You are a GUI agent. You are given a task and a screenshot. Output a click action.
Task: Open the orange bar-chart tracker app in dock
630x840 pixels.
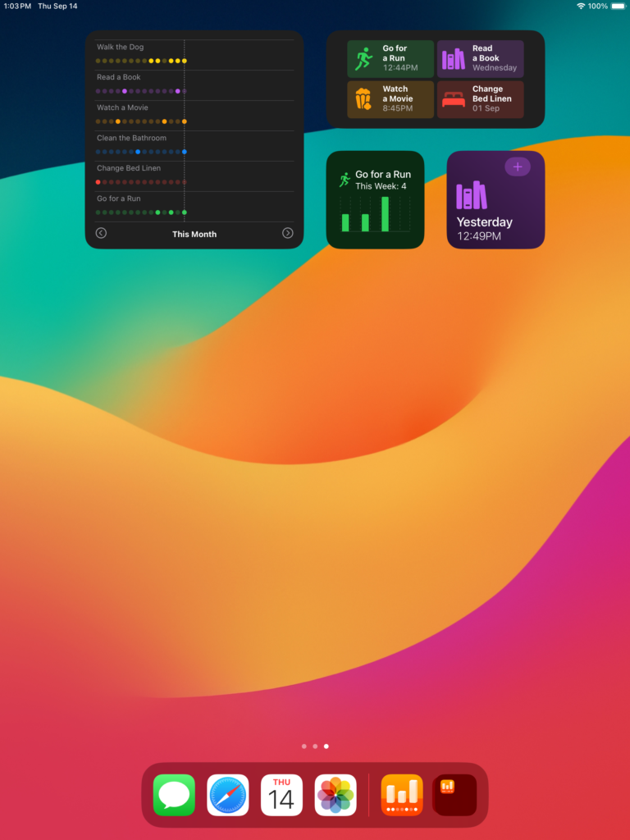click(402, 795)
